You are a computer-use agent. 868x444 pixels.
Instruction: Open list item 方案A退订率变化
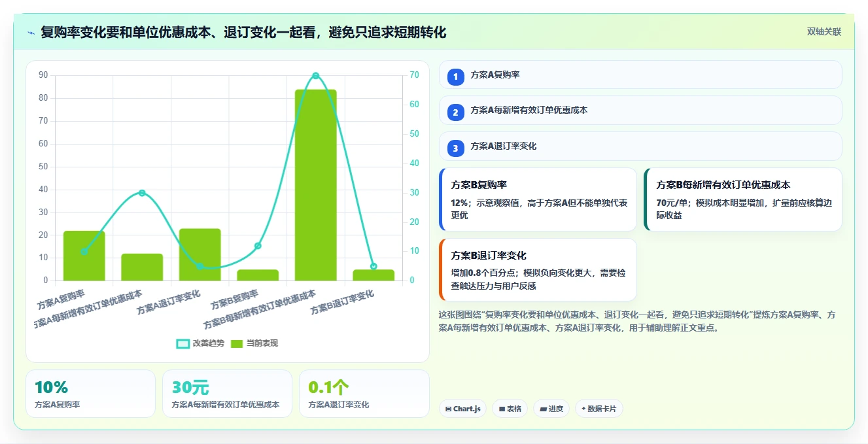[x=640, y=146]
